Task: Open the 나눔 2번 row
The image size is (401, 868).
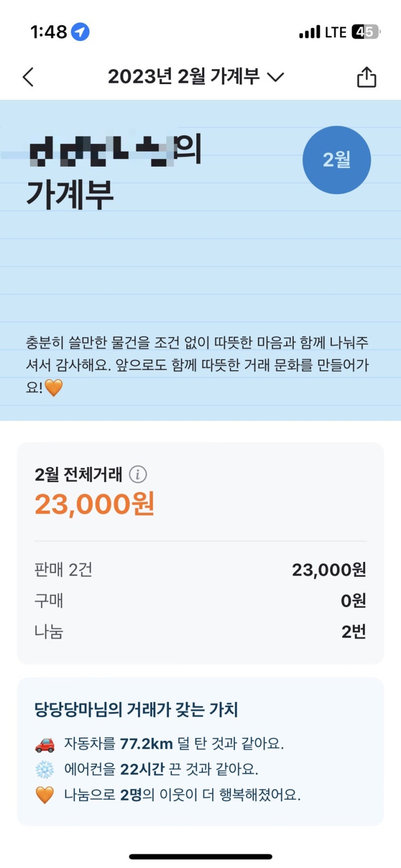Action: point(200,631)
